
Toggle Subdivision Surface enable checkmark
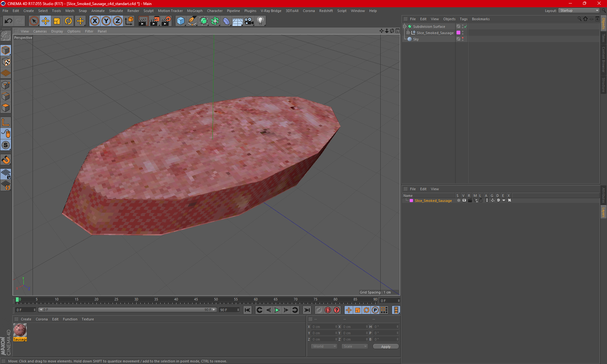[x=466, y=27]
